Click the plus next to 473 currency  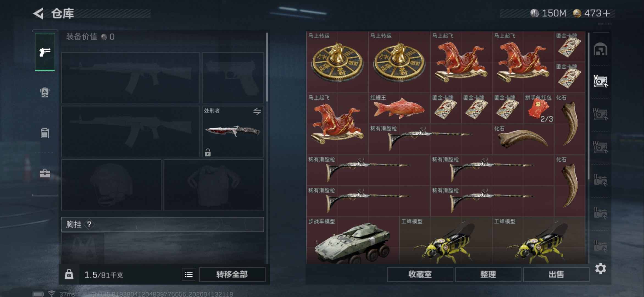coord(606,13)
